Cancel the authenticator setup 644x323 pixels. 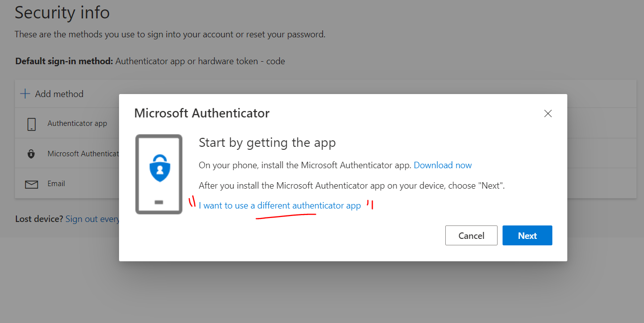tap(471, 235)
